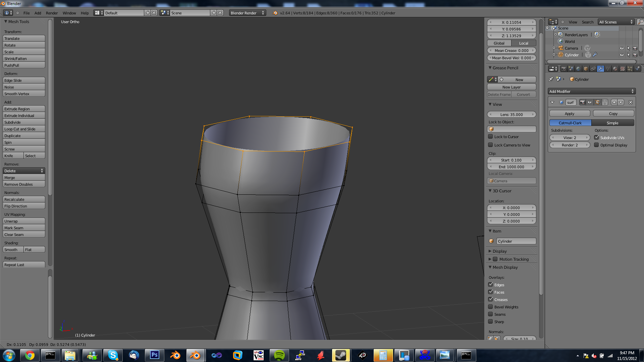Adjust the Lens 35.000 slider in View panel
This screenshot has width=644, height=362.
coord(511,114)
